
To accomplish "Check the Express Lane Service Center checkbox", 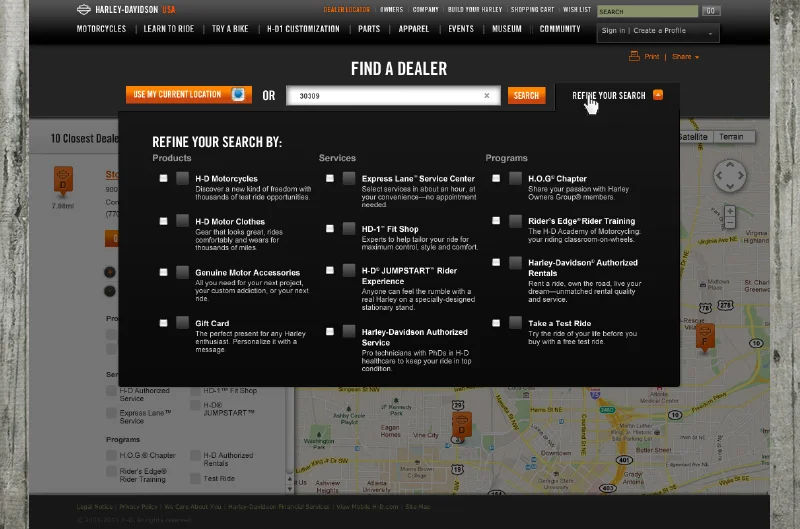I will coord(330,178).
